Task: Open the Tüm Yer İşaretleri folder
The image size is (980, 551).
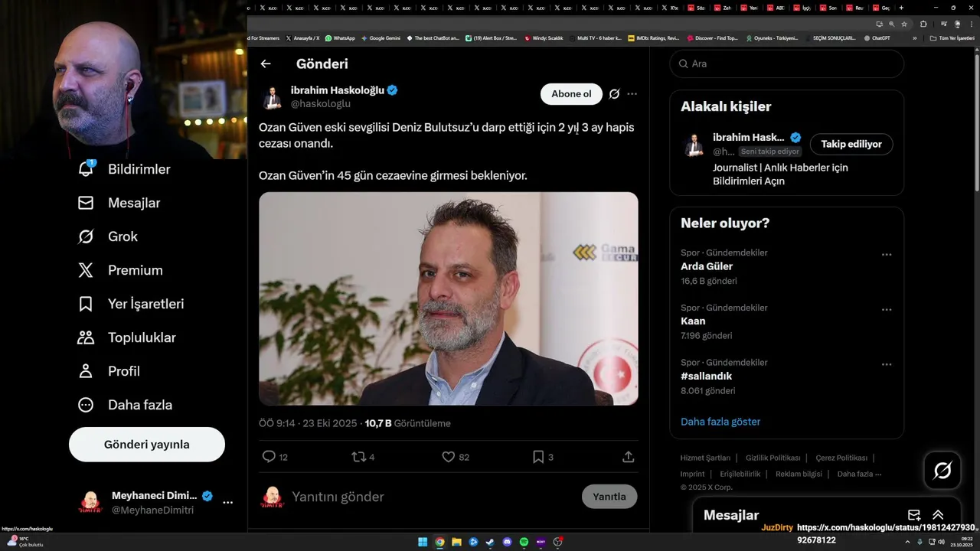Action: 952,37
